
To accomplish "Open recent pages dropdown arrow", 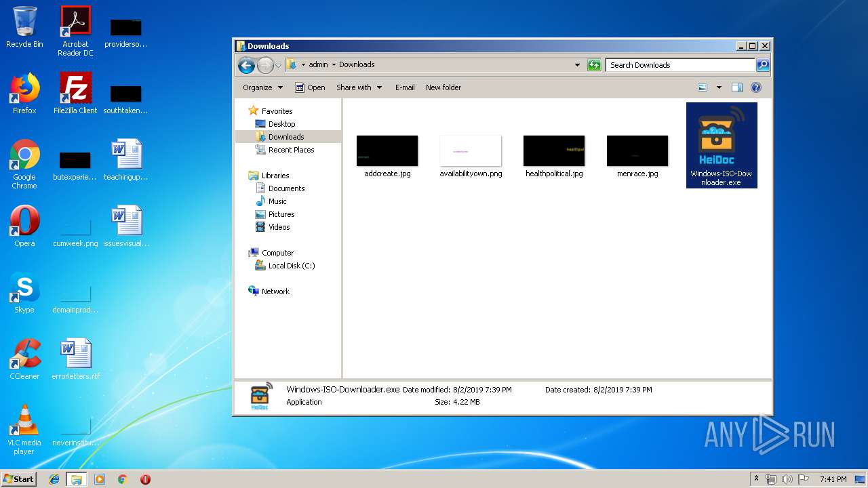I will (x=278, y=66).
